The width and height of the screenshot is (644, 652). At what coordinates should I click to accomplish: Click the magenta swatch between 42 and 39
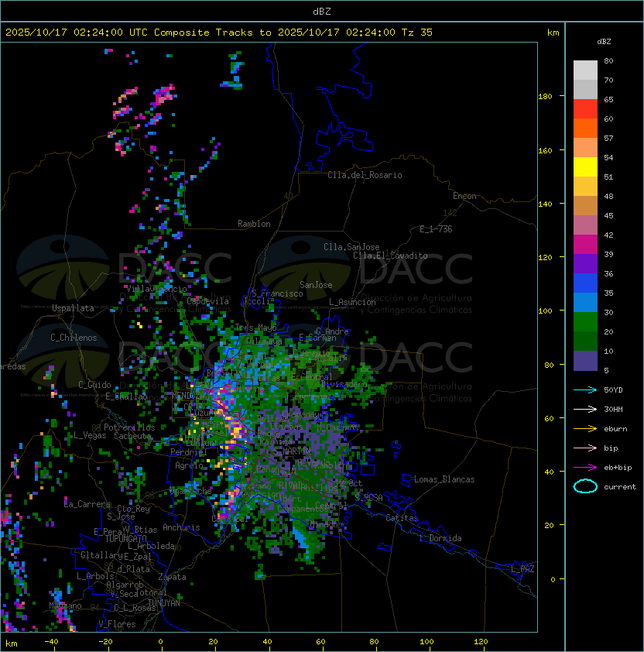pos(585,244)
